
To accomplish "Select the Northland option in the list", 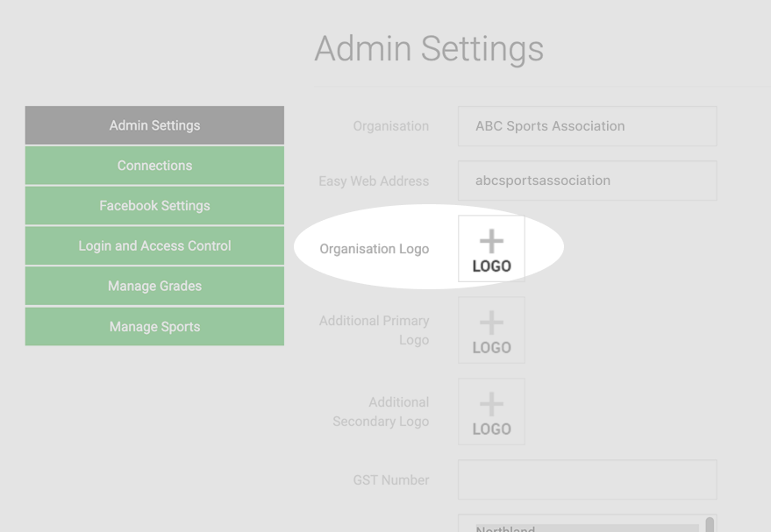I will 587,528.
